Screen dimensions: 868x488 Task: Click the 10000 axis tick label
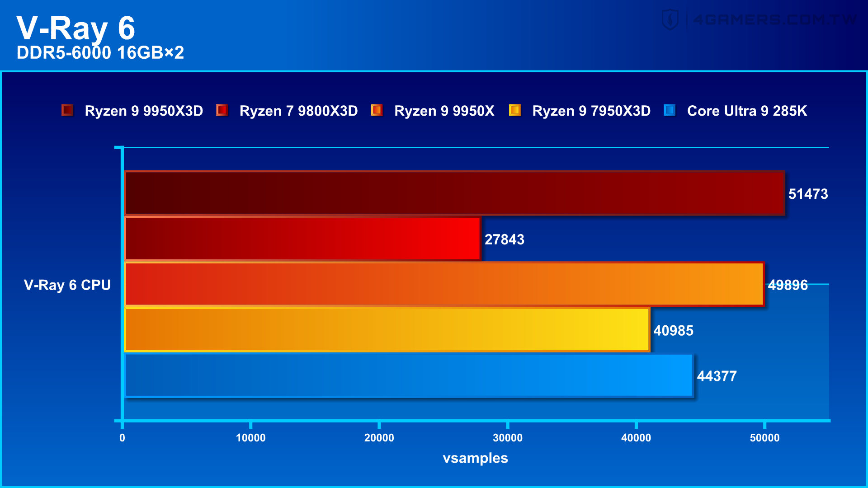coord(250,438)
